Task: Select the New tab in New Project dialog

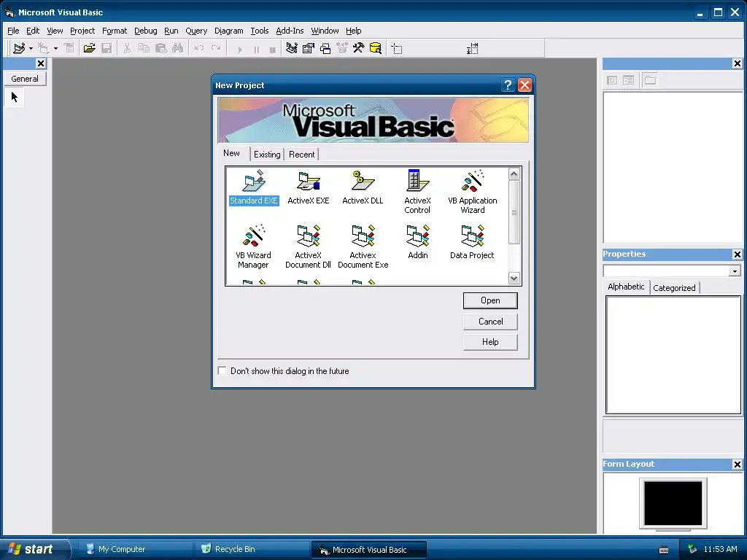Action: point(231,153)
